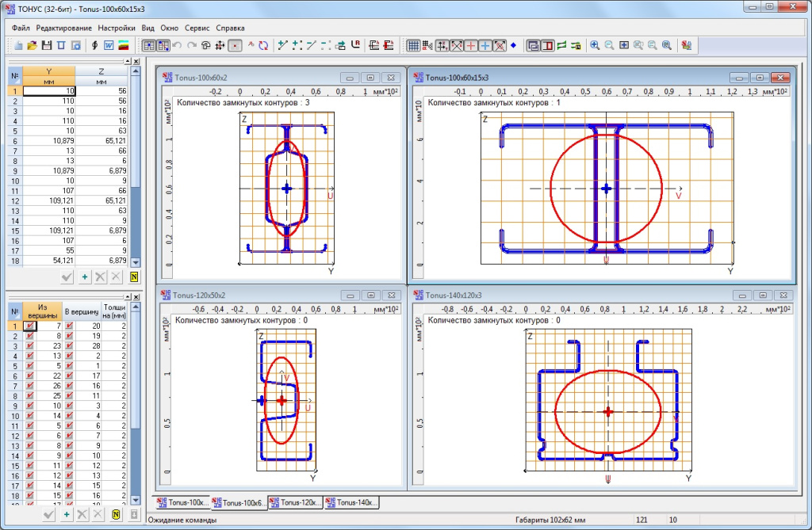Click the 'Толщина (мм)' column header
Screen dimensions: 812x530
pos(113,310)
